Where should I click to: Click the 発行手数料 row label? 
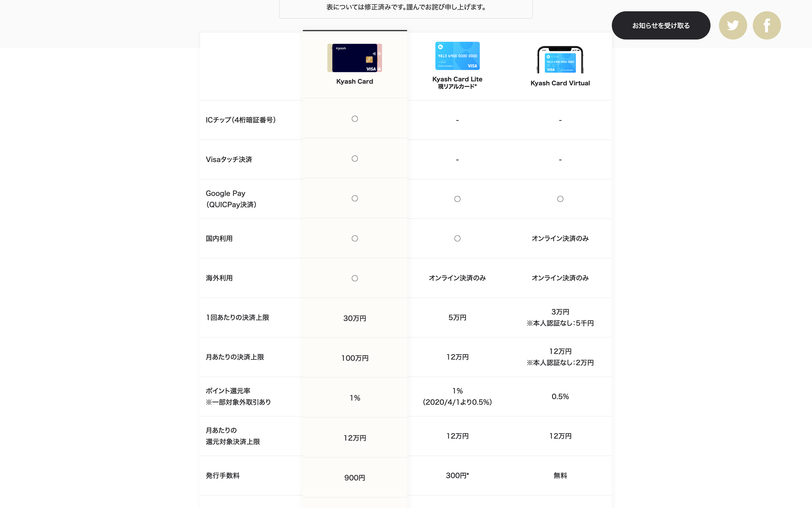223,476
